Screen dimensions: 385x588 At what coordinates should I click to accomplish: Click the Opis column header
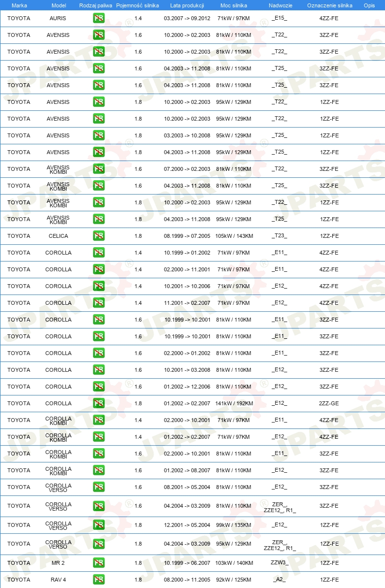369,5
